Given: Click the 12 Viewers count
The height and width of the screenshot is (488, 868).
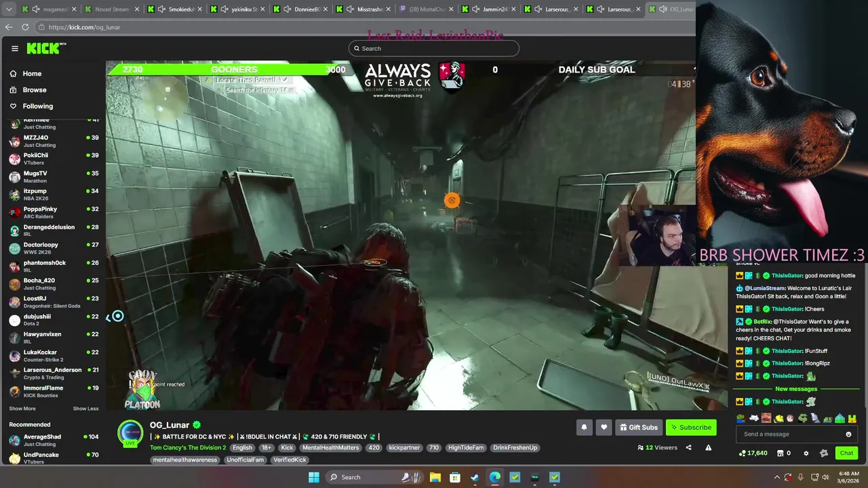Looking at the screenshot, I should [x=656, y=447].
